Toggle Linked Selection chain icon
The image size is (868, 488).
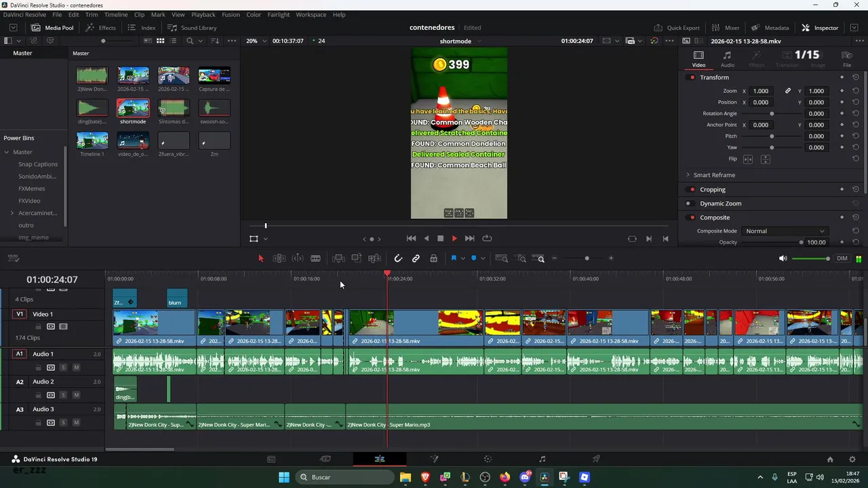(x=416, y=258)
